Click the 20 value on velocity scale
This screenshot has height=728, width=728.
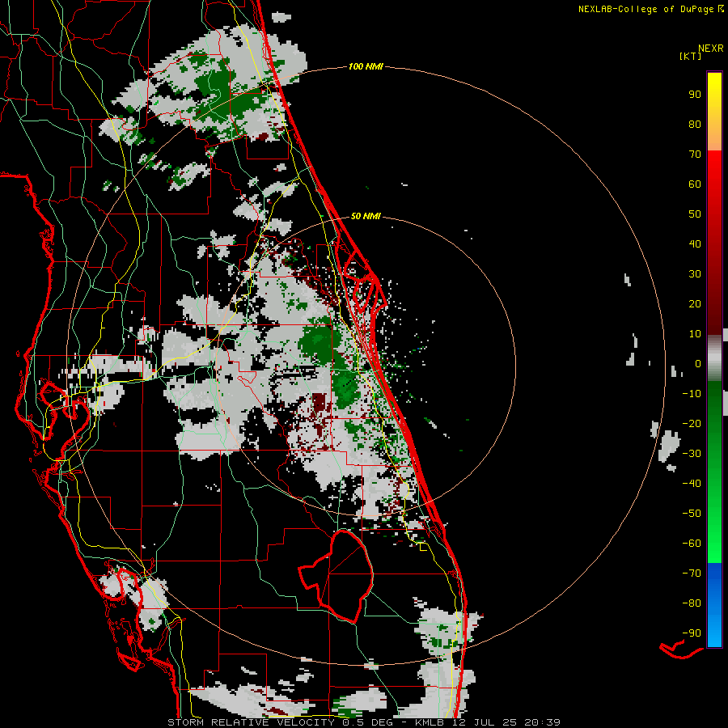[x=695, y=304]
